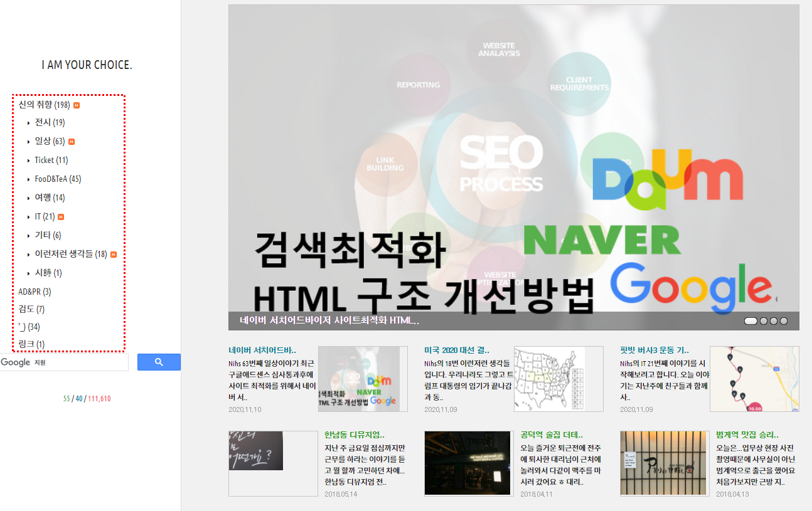Open post titled 핏빗 버사3 운동 기..
The image size is (812, 511).
click(x=654, y=350)
